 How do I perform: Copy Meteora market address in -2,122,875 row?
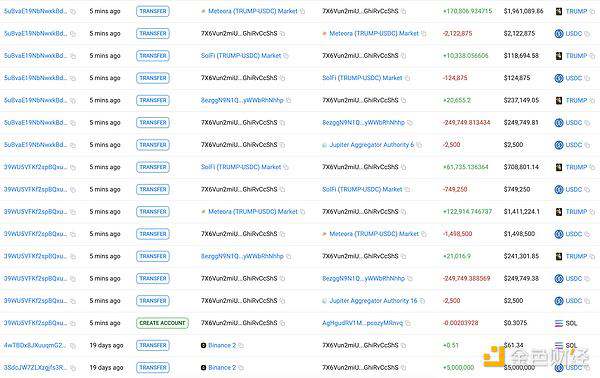424,34
